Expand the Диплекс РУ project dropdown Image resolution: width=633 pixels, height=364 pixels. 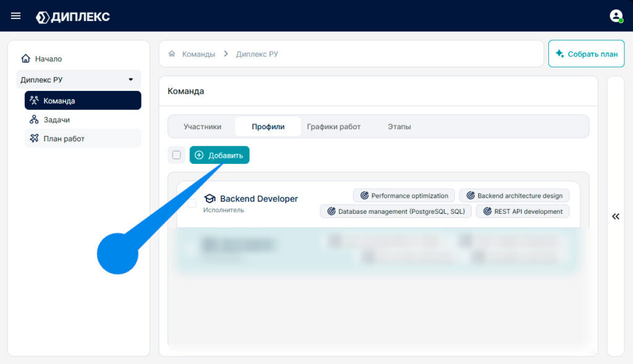click(79, 80)
